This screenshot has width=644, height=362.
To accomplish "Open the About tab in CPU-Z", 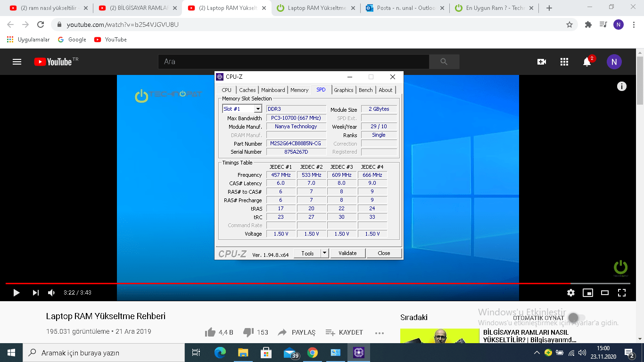I will point(386,90).
